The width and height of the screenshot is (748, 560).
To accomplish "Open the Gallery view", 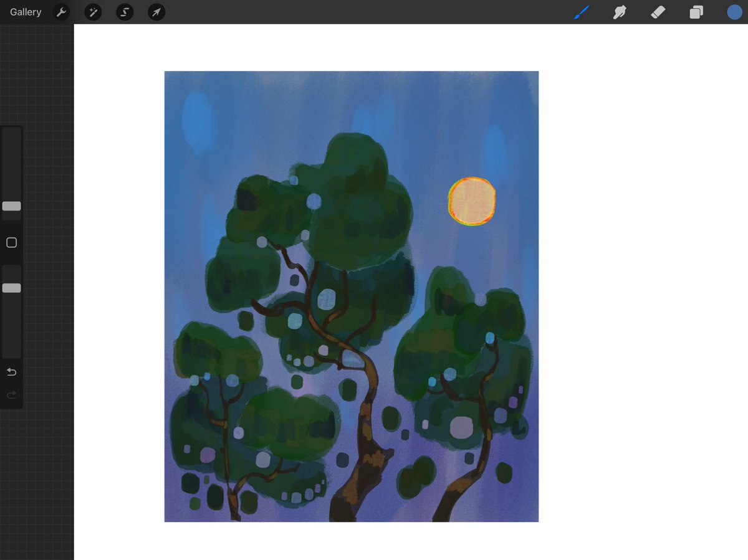I will click(x=26, y=12).
